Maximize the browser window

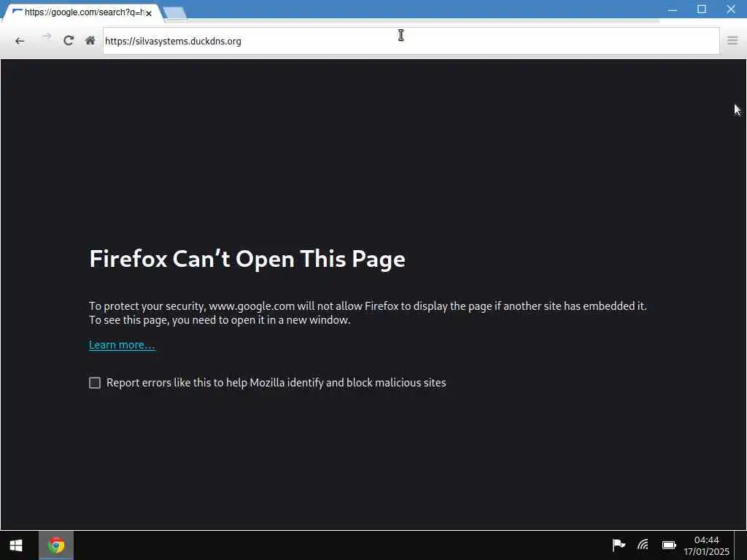pyautogui.click(x=701, y=9)
